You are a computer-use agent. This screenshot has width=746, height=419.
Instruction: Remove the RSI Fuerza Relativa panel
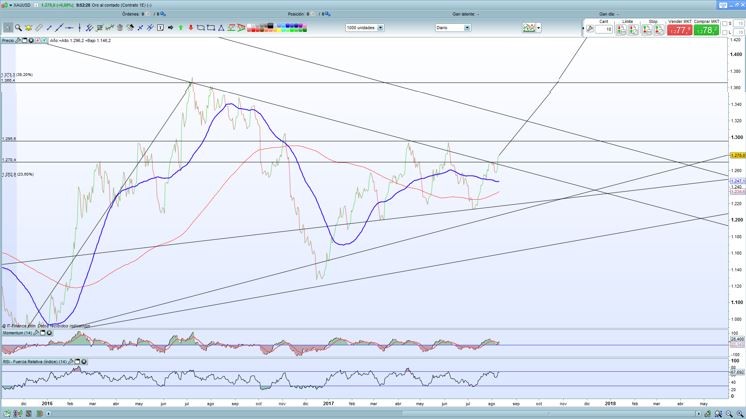pyautogui.click(x=84, y=361)
